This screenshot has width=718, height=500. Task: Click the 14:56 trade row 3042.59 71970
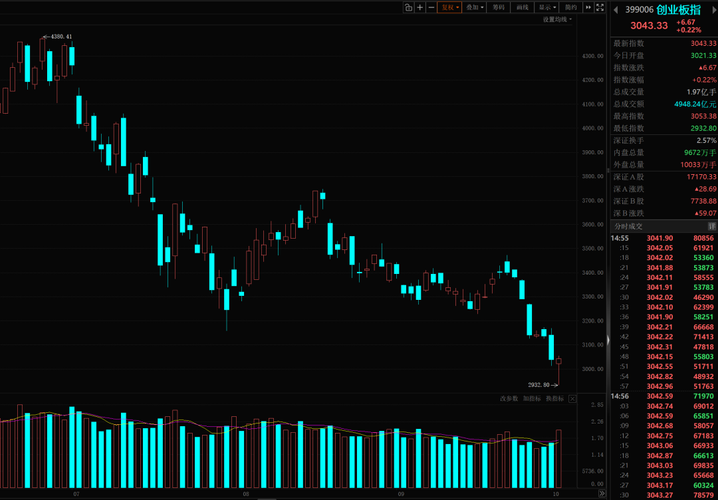(x=664, y=396)
